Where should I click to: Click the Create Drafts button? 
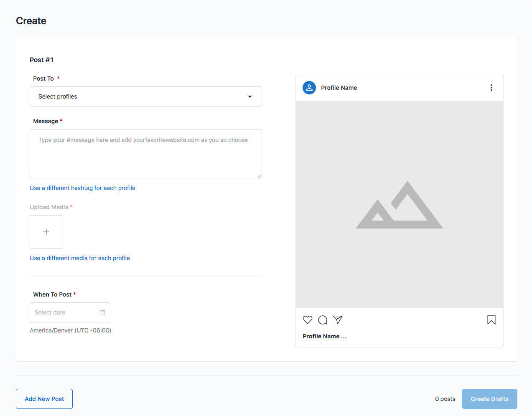(x=490, y=399)
